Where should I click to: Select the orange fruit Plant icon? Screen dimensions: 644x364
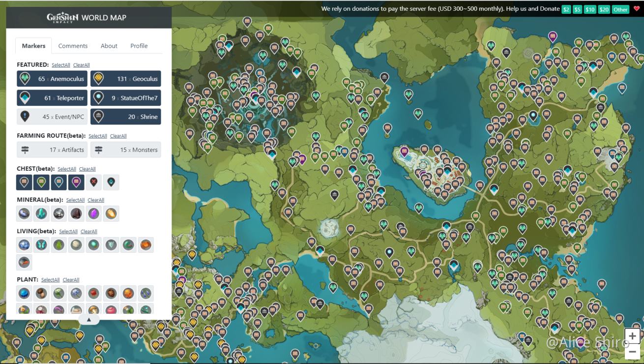pyautogui.click(x=128, y=294)
